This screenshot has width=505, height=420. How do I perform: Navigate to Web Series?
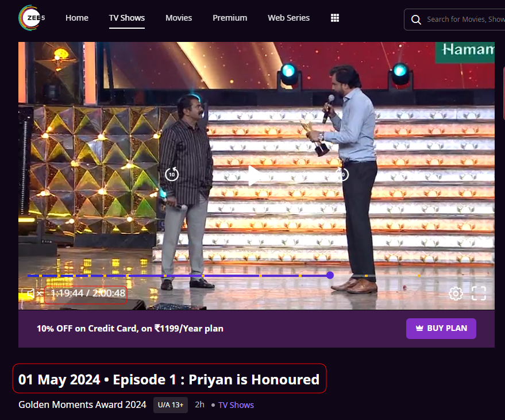coord(288,18)
